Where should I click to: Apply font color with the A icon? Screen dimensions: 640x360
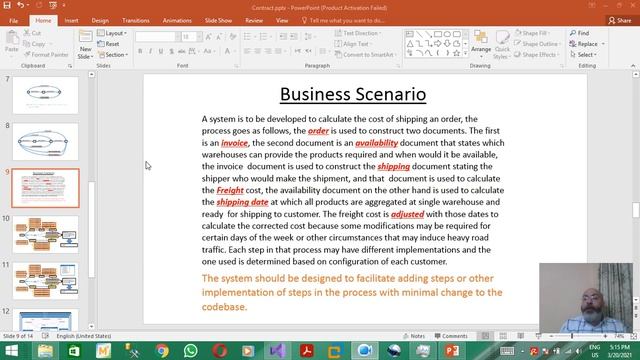pyautogui.click(x=227, y=51)
